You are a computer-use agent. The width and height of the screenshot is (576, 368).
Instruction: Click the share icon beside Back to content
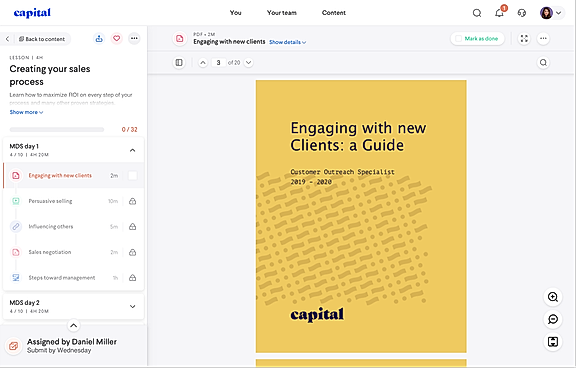[99, 38]
